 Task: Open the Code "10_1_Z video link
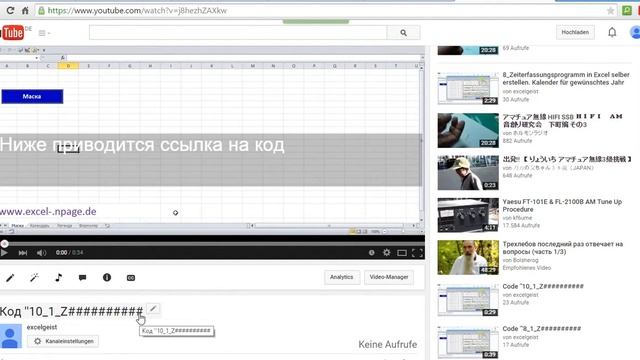[x=543, y=287]
